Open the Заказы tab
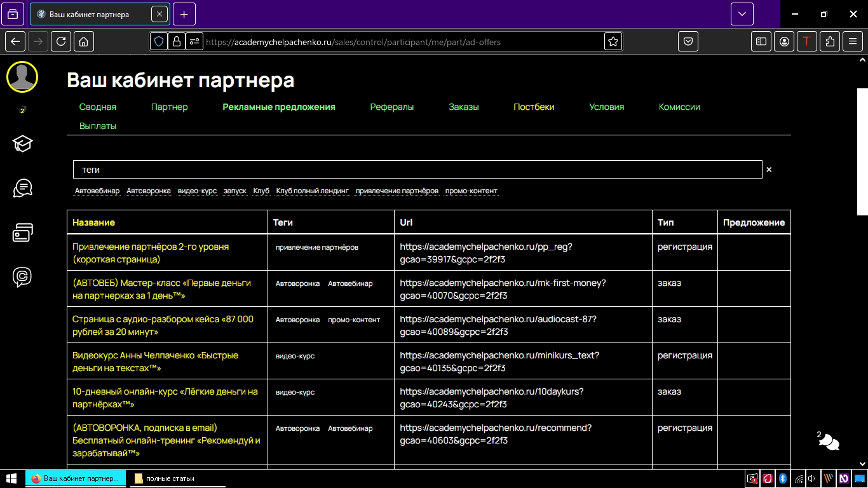The height and width of the screenshot is (488, 868). [x=464, y=107]
